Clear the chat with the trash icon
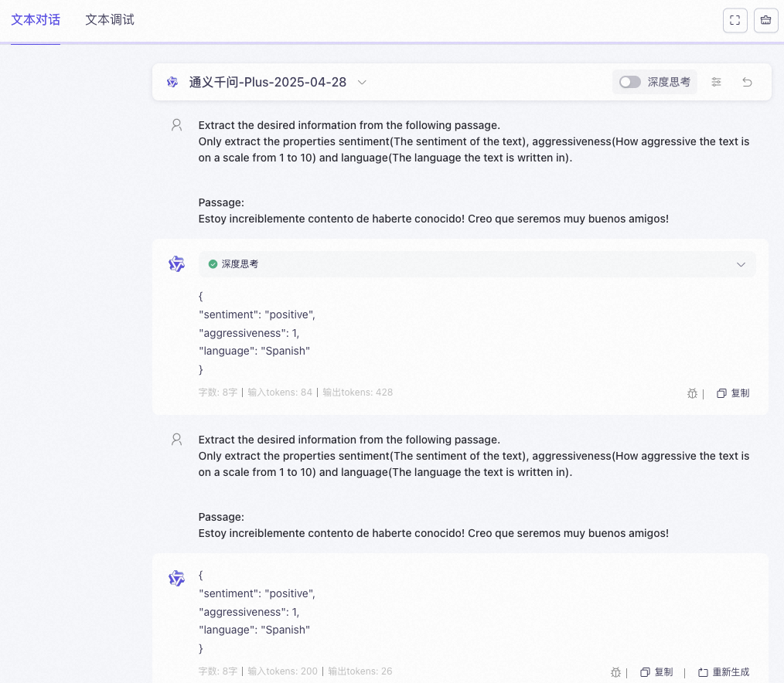Viewport: 784px width, 683px height. tap(765, 20)
